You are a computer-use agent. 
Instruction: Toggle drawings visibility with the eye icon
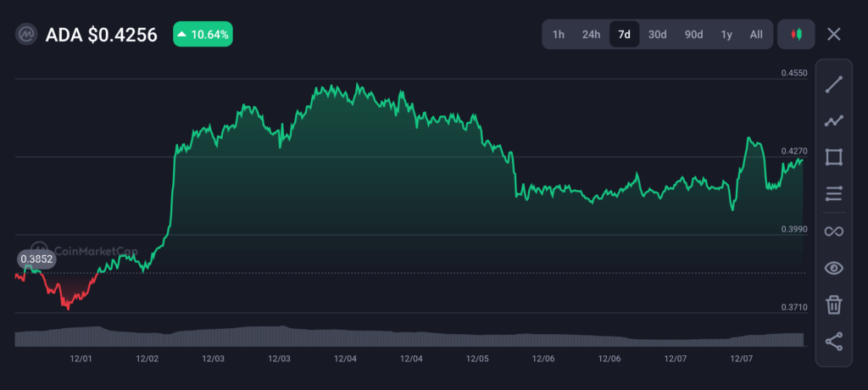point(834,269)
